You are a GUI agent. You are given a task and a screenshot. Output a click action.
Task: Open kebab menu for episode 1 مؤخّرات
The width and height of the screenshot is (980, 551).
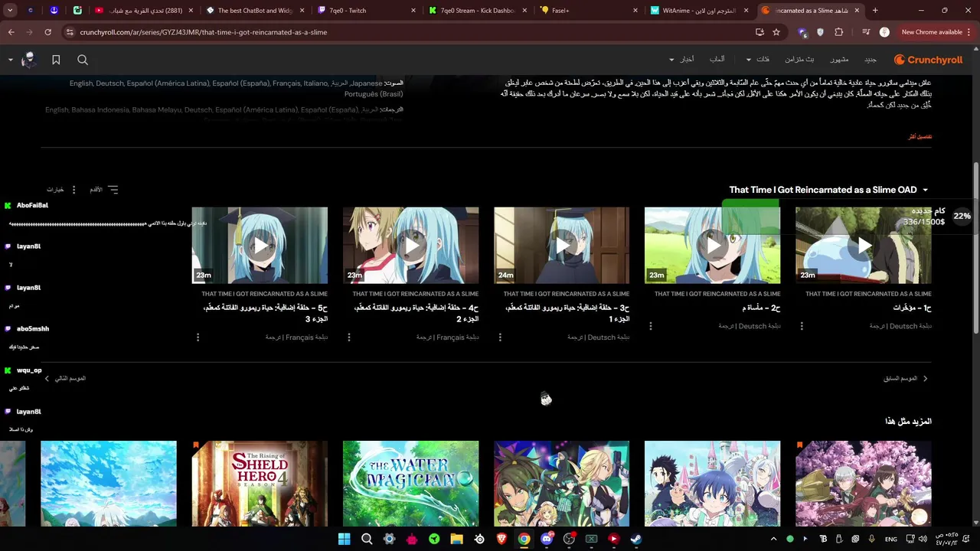(802, 326)
